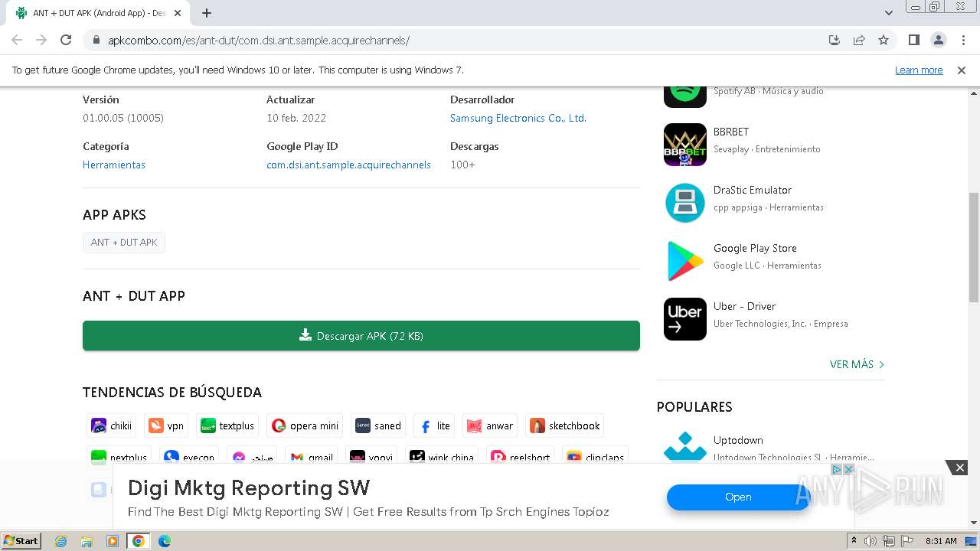980x551 pixels.
Task: Click the Descargar APK (72 KB) button
Action: coord(361,336)
